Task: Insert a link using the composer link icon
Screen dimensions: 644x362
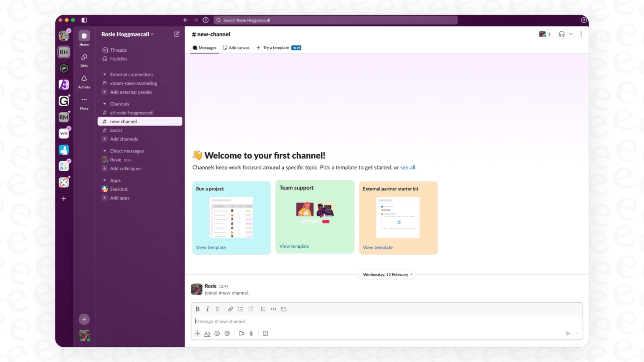Action: pos(230,309)
